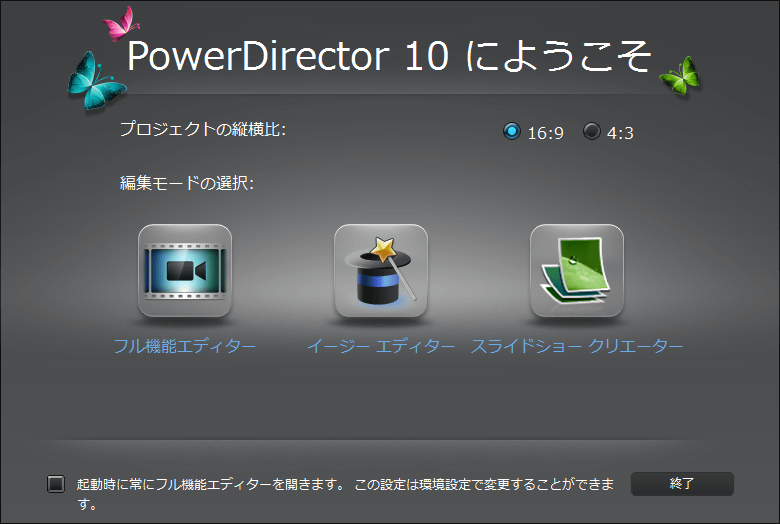
Task: Click the PowerDirector 10 にようこそ title
Action: [389, 56]
